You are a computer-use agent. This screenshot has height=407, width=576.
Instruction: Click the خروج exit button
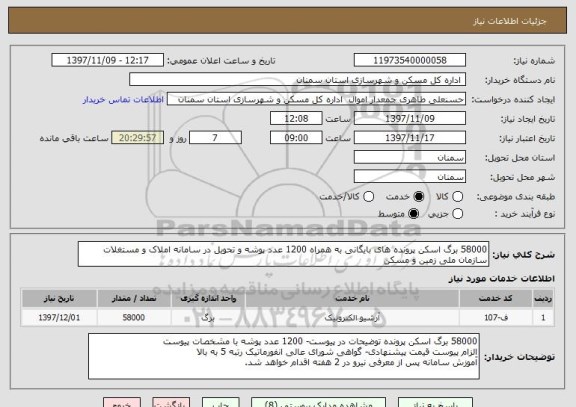tap(122, 403)
